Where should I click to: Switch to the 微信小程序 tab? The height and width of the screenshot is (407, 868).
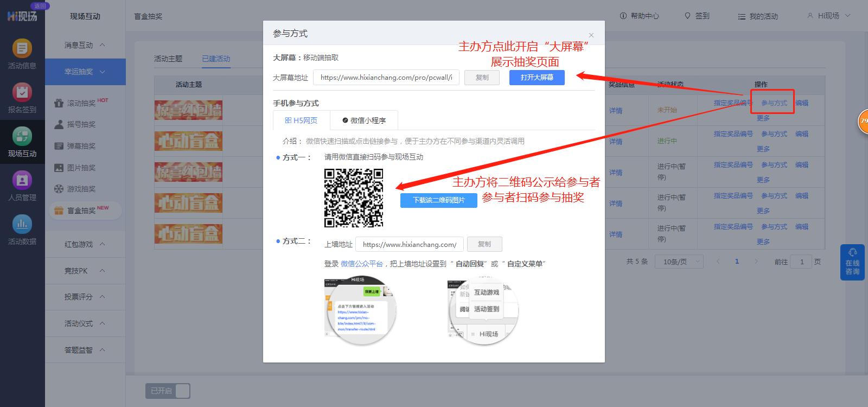tap(364, 120)
